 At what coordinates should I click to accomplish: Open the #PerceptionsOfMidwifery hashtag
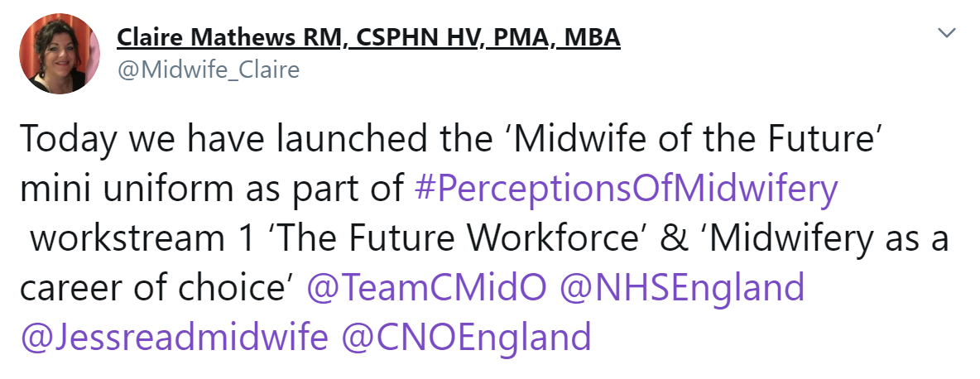coord(626,189)
